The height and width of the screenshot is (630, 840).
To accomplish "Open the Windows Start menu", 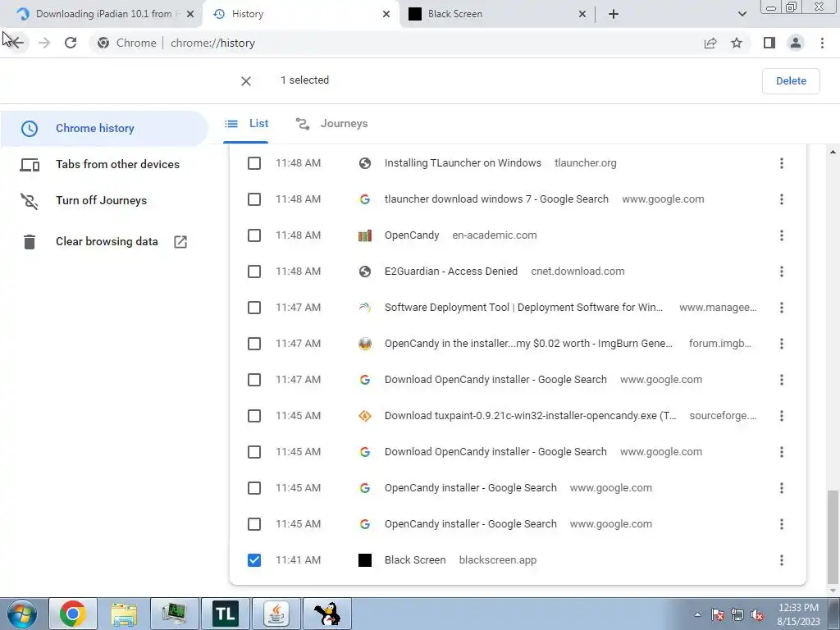I will click(21, 614).
